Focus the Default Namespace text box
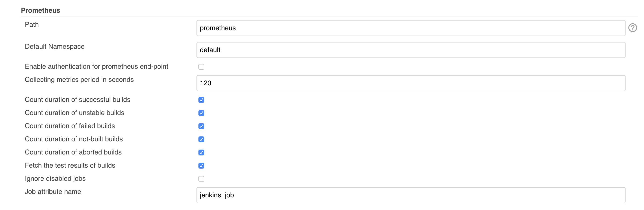This screenshot has width=644, height=210. (411, 50)
